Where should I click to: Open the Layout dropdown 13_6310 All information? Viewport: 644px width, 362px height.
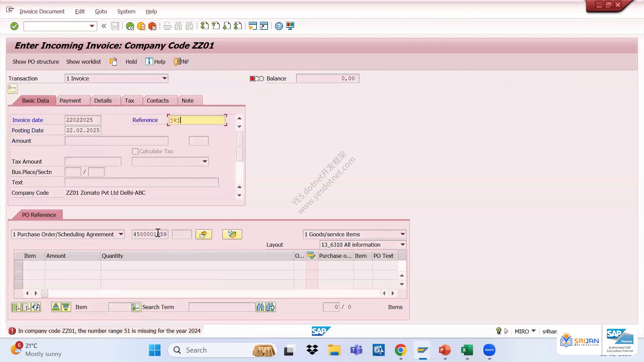click(402, 245)
